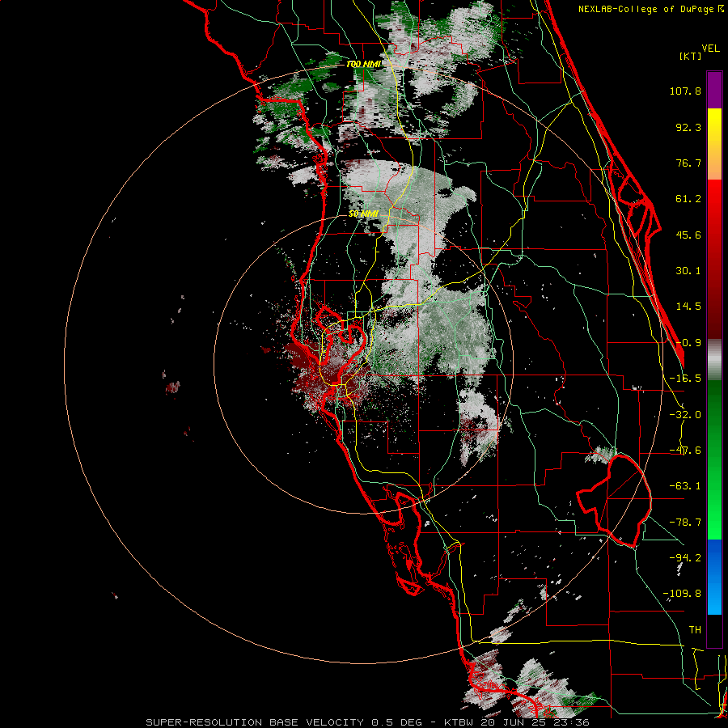The image size is (728, 728).
Task: Click the [KT] units label
Action: click(690, 56)
